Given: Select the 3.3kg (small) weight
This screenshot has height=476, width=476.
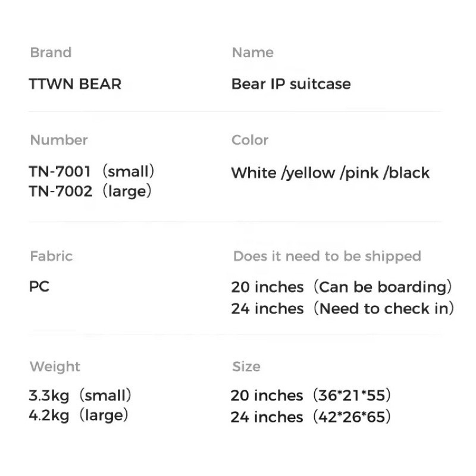Looking at the screenshot, I should [x=80, y=396].
